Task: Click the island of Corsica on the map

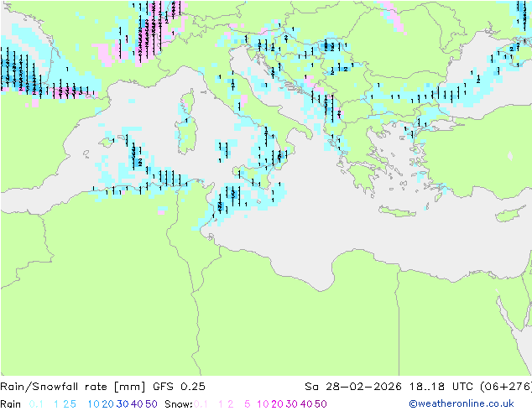Action: tap(189, 102)
